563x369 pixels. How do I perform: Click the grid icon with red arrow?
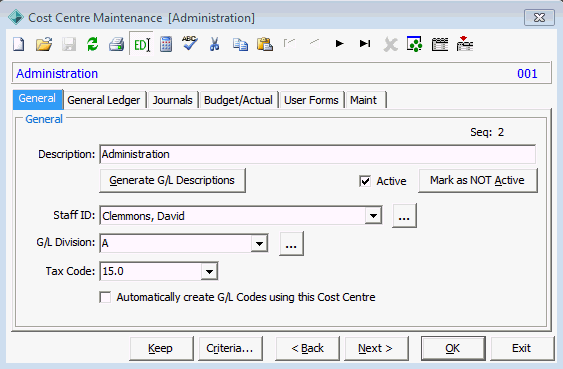pos(465,44)
